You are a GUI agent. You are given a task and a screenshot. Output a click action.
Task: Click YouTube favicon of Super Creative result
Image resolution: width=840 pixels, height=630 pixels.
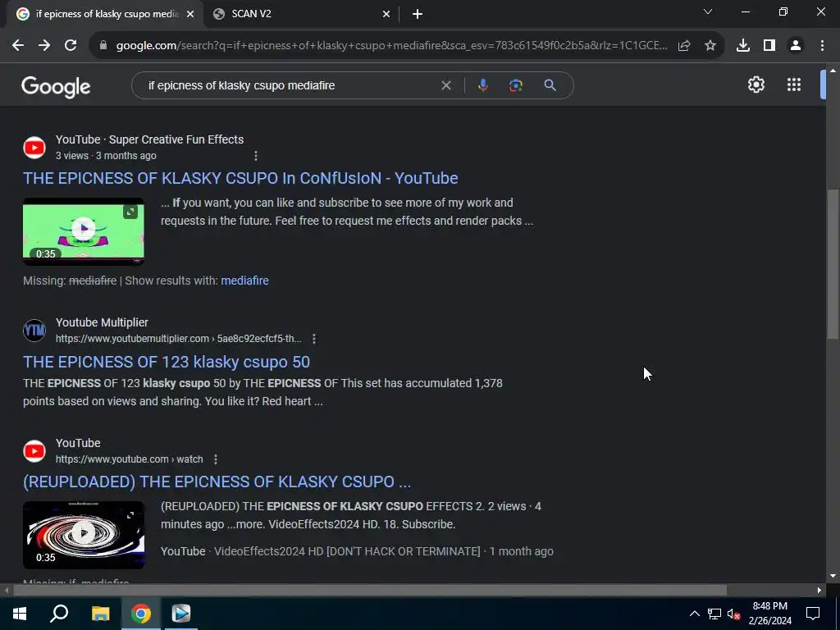tap(34, 148)
